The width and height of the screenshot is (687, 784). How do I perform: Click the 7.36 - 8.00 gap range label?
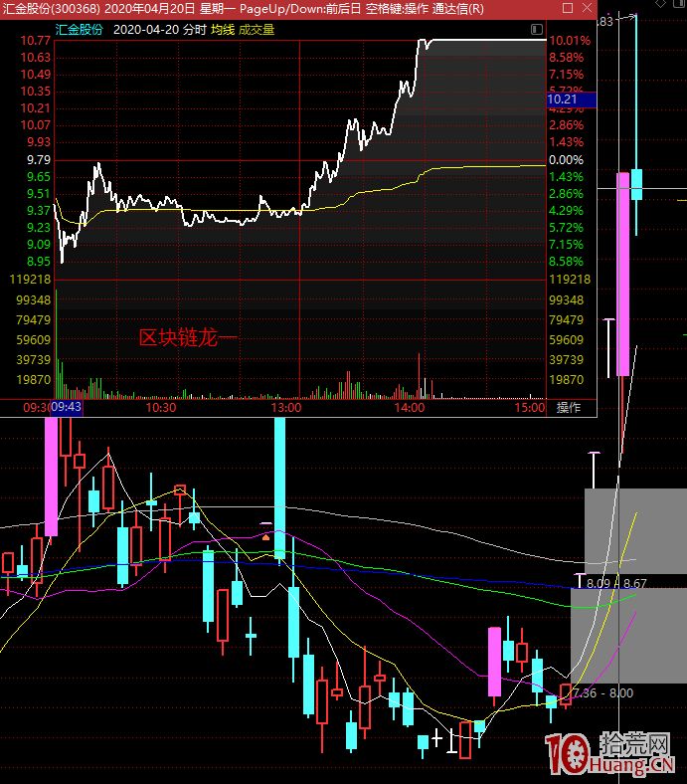coord(602,693)
